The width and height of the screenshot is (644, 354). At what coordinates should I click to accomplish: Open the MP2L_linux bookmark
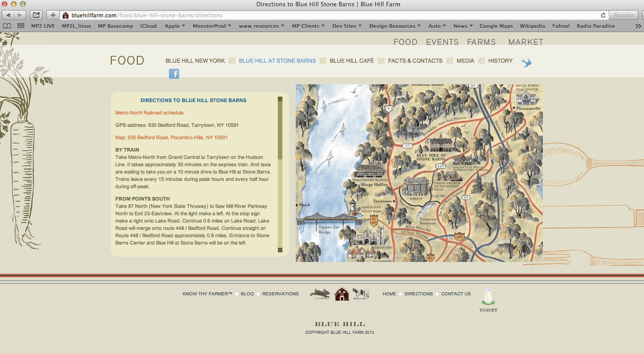pos(76,26)
